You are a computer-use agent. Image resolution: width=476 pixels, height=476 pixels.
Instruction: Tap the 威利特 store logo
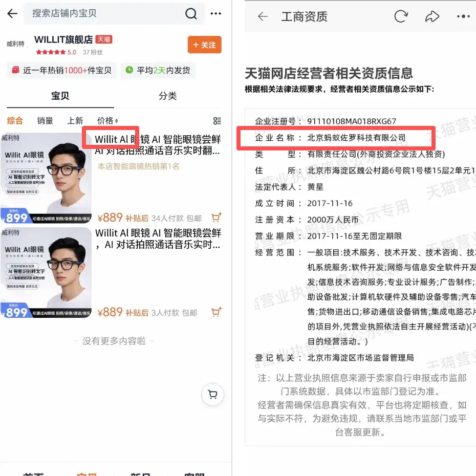click(15, 44)
